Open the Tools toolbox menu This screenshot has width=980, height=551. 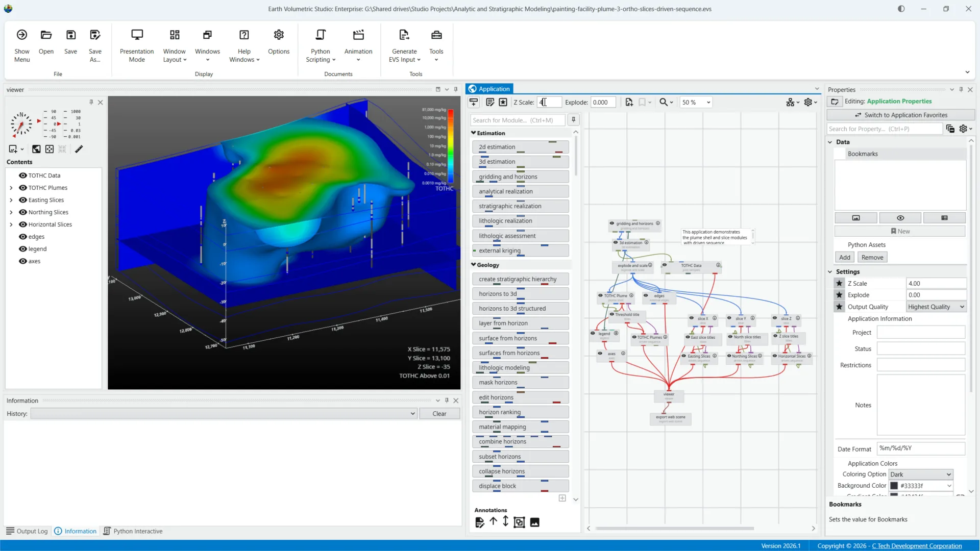[x=436, y=45]
